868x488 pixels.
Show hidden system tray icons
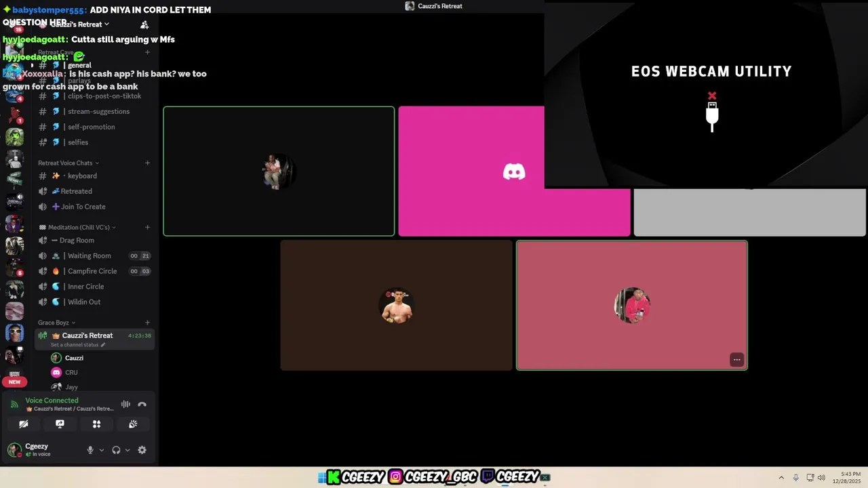pyautogui.click(x=781, y=477)
